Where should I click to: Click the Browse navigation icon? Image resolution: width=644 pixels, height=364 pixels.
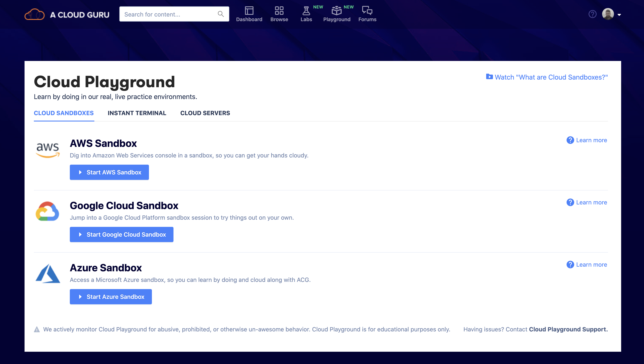(x=279, y=14)
